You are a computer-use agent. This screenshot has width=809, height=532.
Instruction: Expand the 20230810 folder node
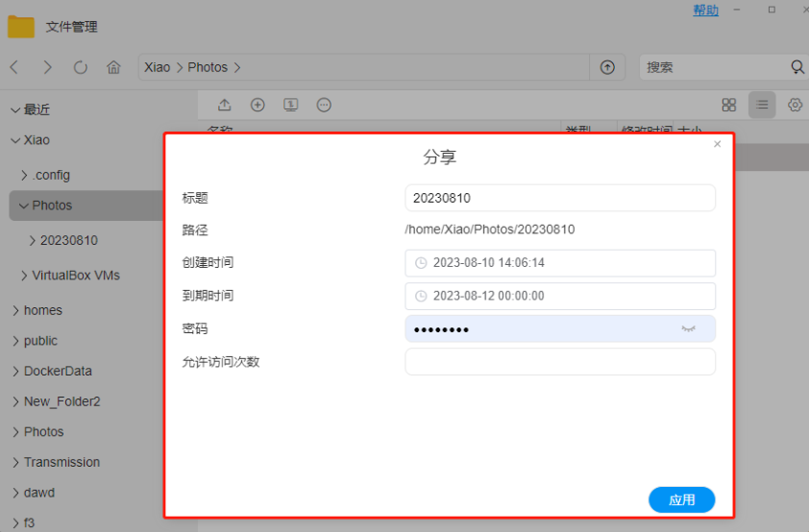[32, 241]
